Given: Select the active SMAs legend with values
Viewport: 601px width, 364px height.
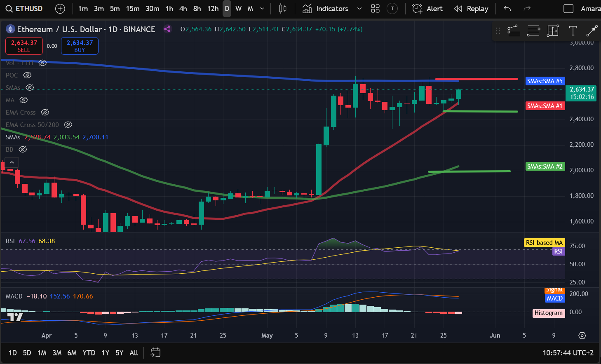Looking at the screenshot, I should tap(57, 137).
